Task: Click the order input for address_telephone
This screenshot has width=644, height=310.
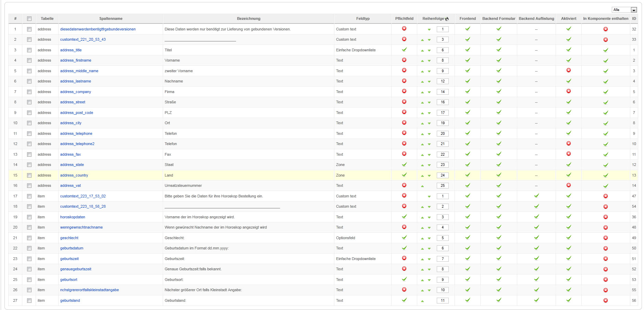Action: [x=443, y=133]
